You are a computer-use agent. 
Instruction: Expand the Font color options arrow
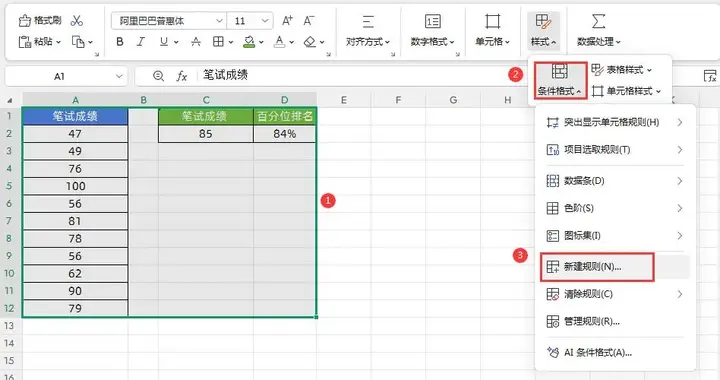291,42
